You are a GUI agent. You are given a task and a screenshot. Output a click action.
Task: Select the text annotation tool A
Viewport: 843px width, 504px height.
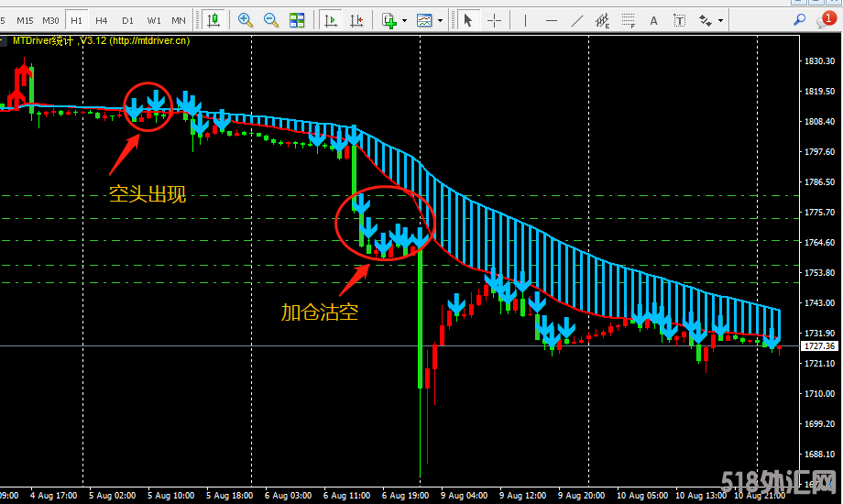click(x=653, y=20)
